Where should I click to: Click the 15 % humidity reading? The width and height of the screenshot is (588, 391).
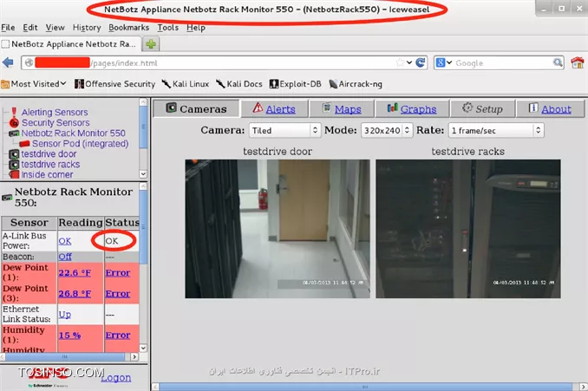point(69,336)
